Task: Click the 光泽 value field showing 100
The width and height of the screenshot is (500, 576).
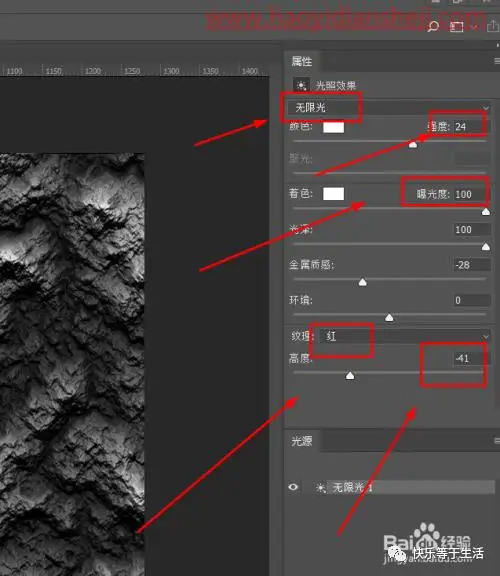Action: click(x=472, y=230)
